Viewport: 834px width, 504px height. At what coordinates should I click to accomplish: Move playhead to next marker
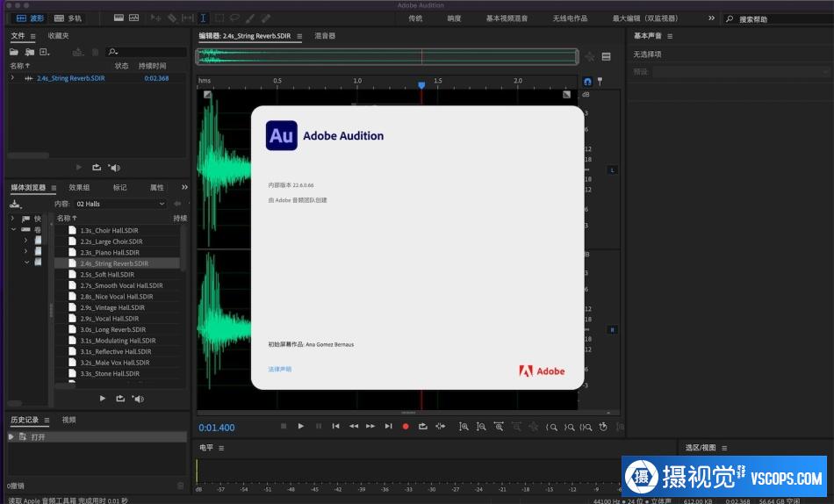click(x=388, y=426)
